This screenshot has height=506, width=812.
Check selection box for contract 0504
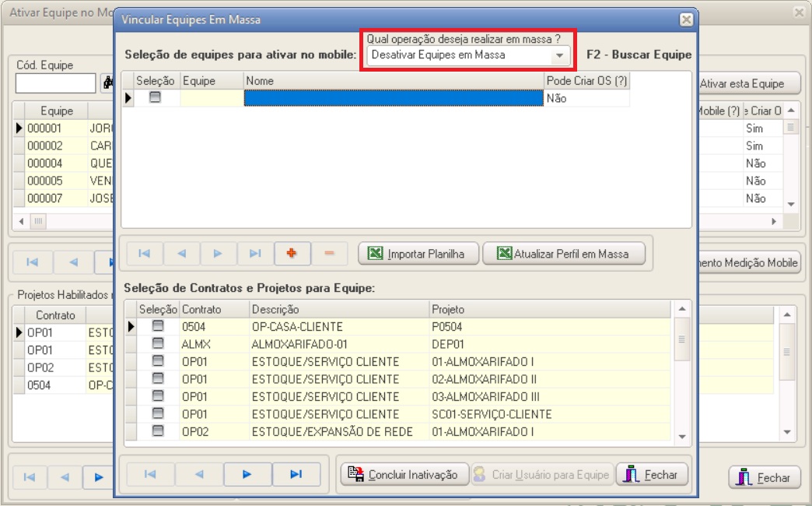[x=158, y=327]
